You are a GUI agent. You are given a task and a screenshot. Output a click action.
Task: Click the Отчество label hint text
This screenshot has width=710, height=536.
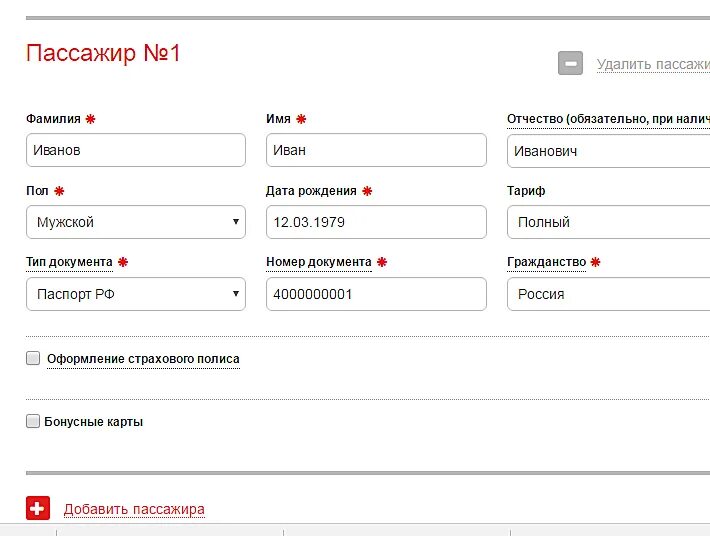[608, 119]
